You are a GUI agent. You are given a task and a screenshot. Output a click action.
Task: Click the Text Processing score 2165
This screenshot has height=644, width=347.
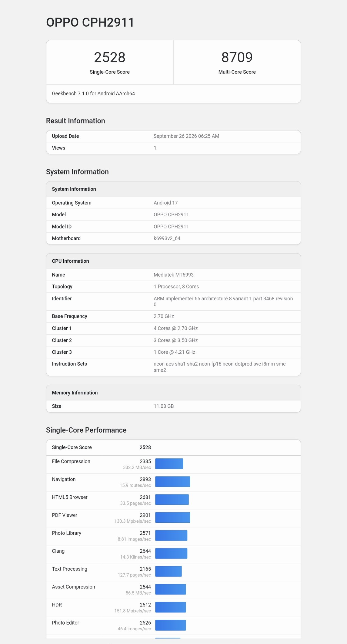tap(145, 569)
